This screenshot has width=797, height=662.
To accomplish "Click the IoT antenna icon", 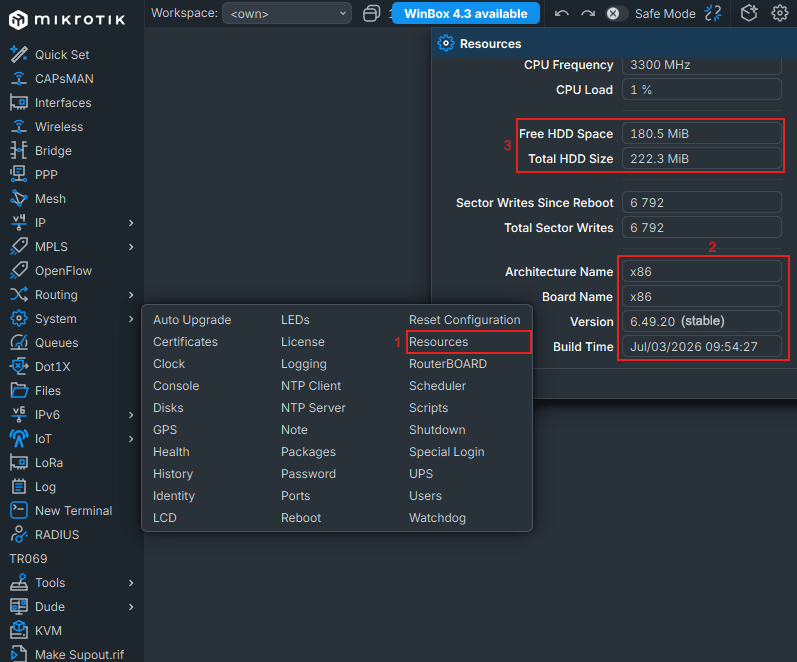I will point(19,438).
